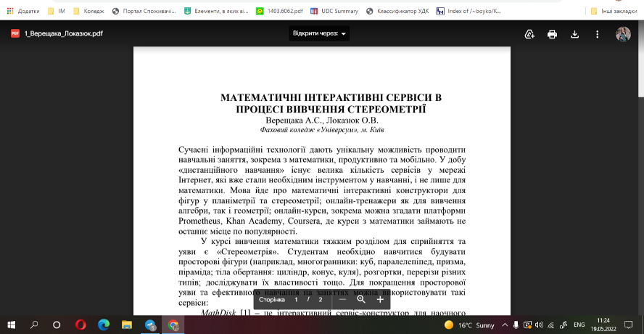
Task: Open the Index of /~boyko bookmark
Action: (x=469, y=11)
